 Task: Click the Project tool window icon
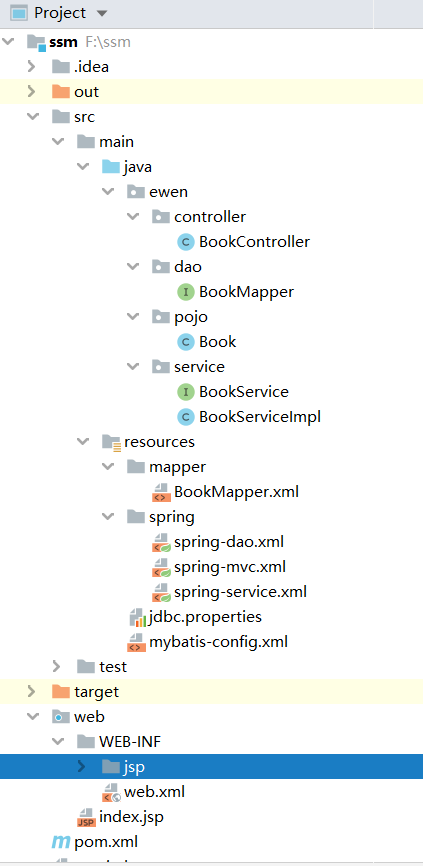[x=19, y=13]
